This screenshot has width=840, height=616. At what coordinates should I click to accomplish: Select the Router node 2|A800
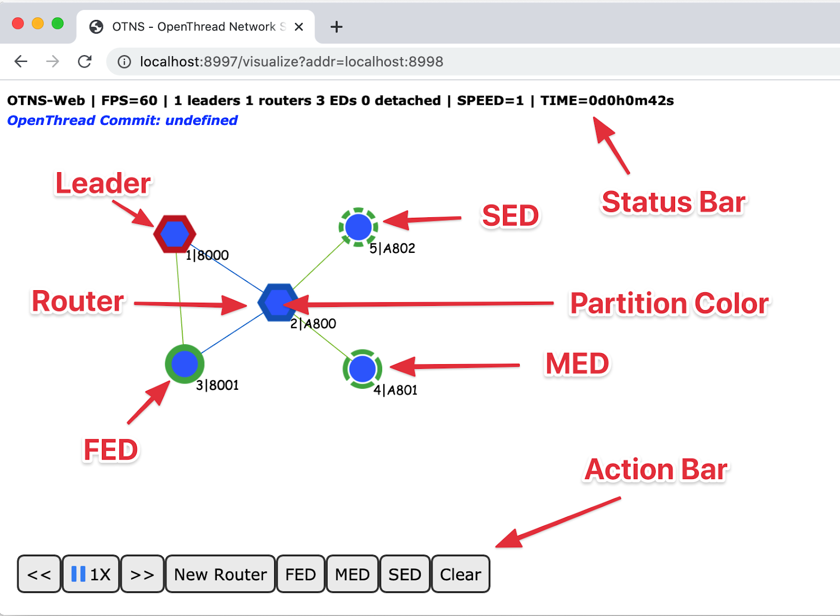pyautogui.click(x=277, y=301)
